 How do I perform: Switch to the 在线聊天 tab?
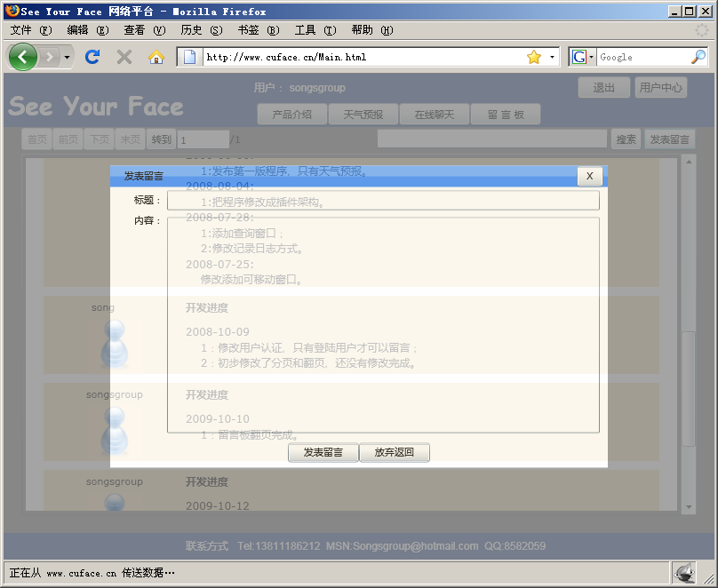click(435, 115)
